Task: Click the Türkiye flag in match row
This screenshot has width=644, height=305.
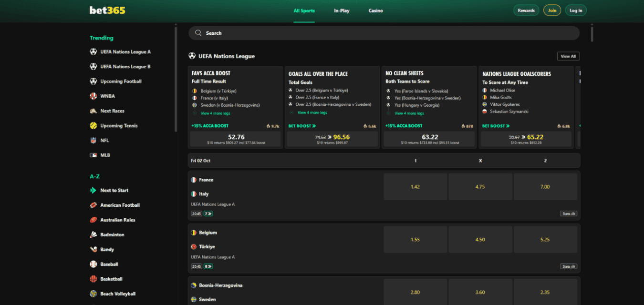Action: (x=194, y=247)
